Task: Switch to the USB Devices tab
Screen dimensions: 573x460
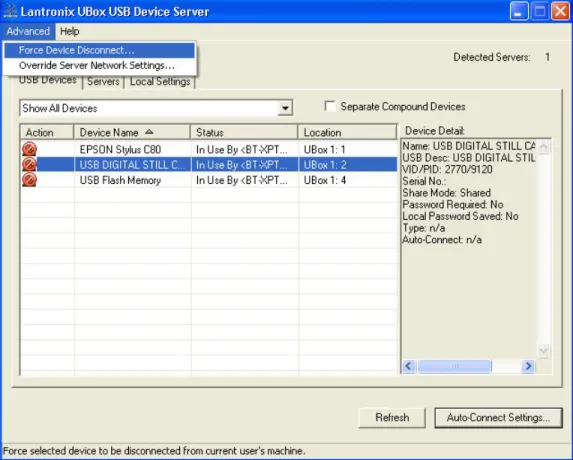Action: tap(48, 80)
